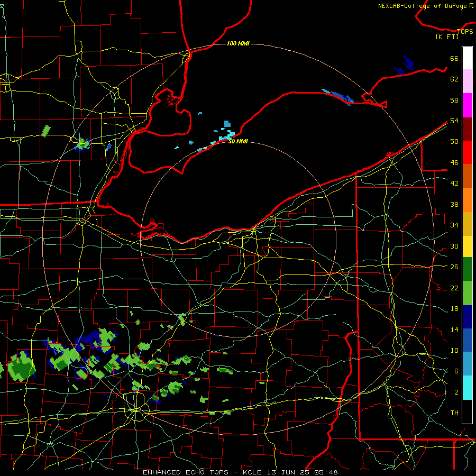Click the 2 legend value
Screen dimensions: 476x476
[456, 392]
